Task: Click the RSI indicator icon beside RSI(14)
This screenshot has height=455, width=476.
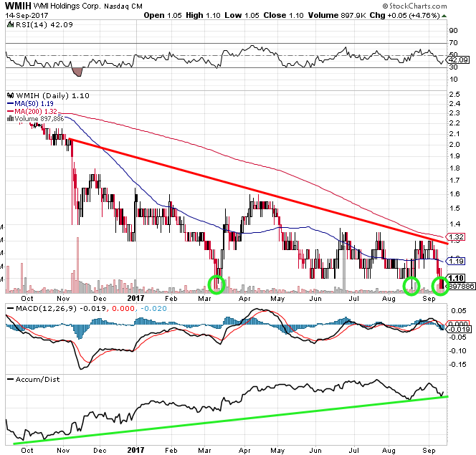Action: tap(10, 24)
